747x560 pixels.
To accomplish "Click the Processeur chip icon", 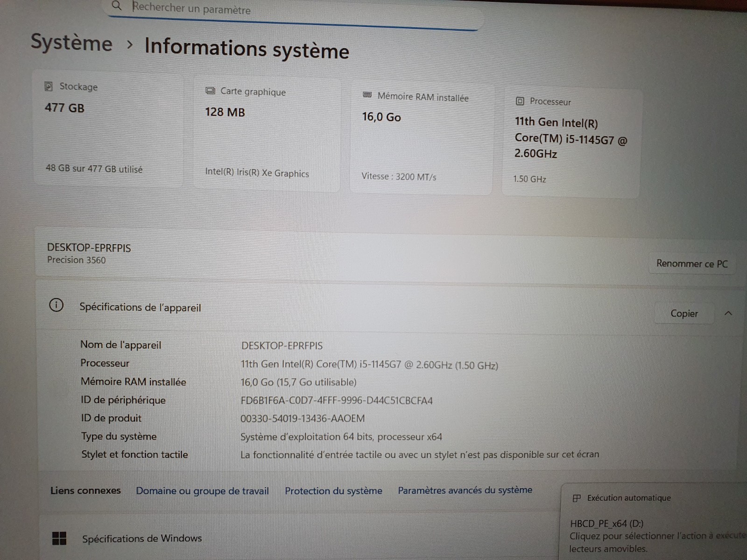I will [x=520, y=101].
